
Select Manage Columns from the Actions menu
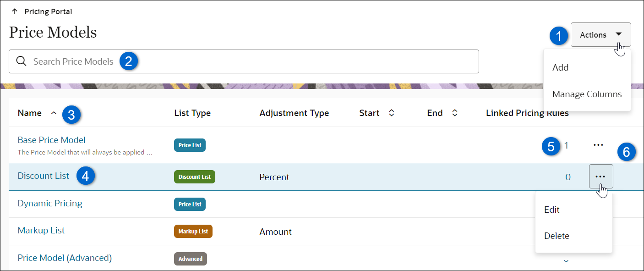(x=587, y=94)
